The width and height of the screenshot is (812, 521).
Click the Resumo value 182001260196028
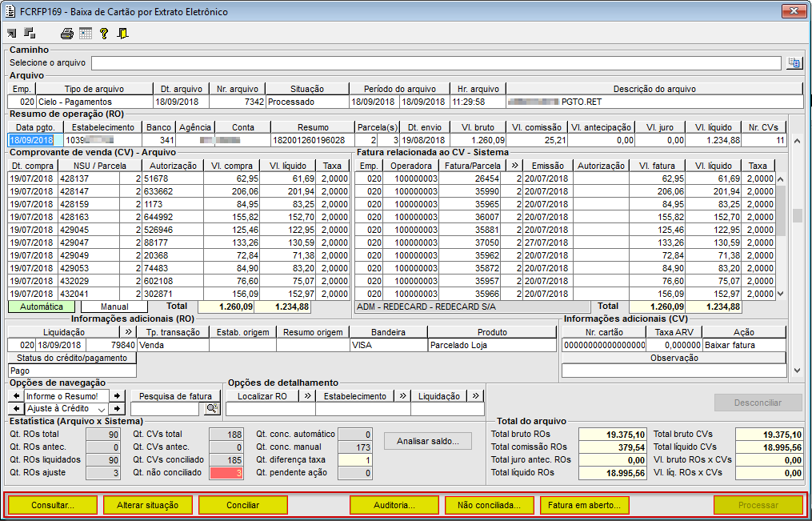312,140
